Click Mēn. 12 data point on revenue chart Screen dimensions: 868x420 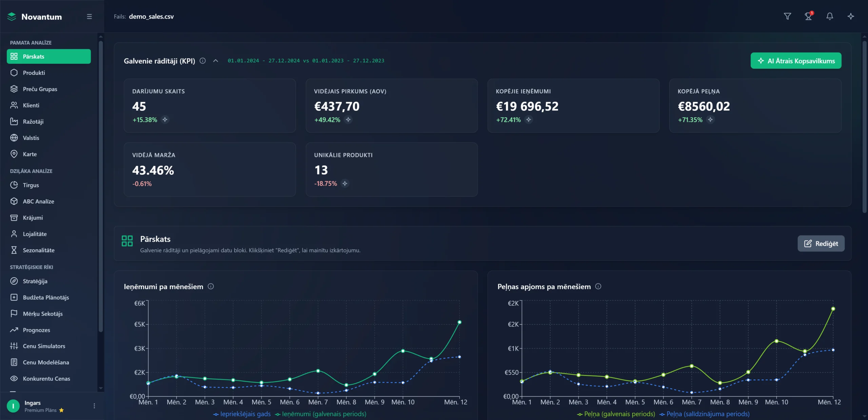pos(459,322)
